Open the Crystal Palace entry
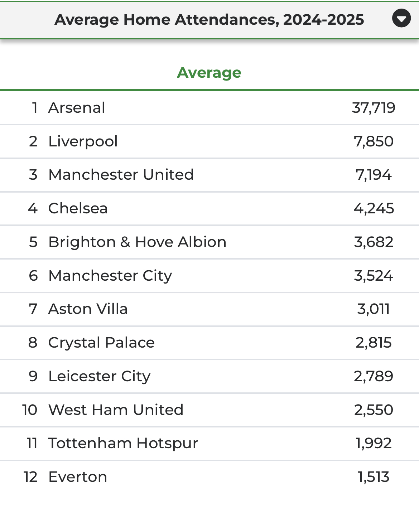The width and height of the screenshot is (419, 532). (x=101, y=343)
